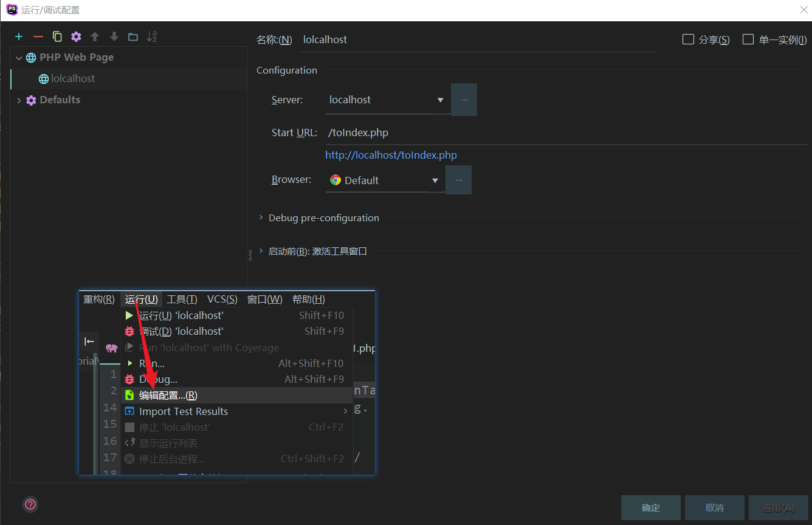Open the 重构(R) menu in the inset

pos(99,299)
